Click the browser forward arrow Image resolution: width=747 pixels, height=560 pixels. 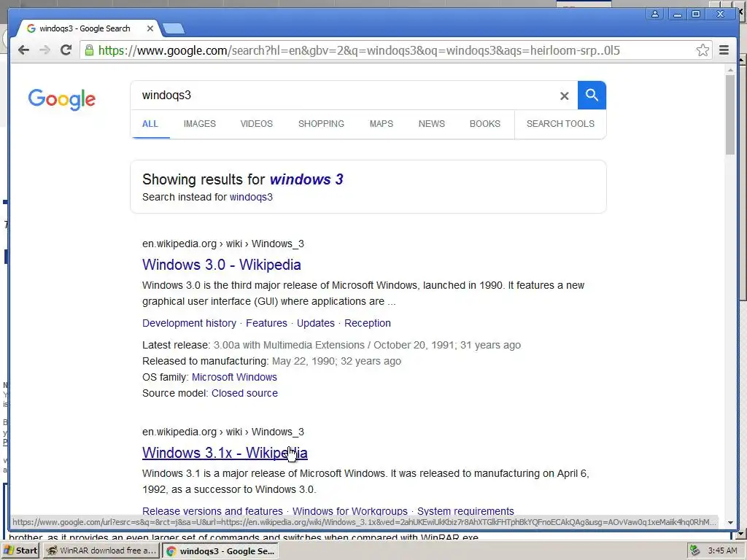(x=44, y=50)
